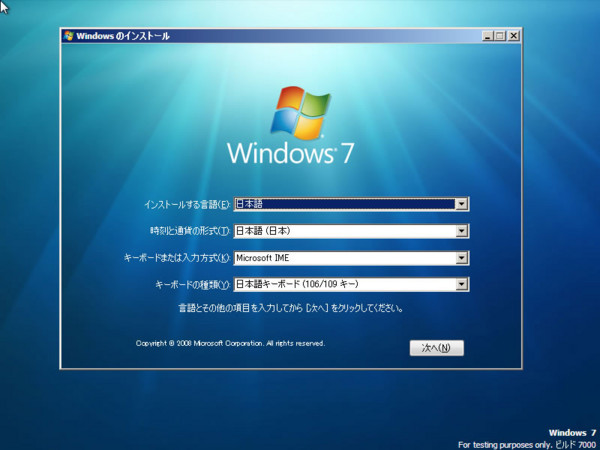
Task: Click the 次へ(N) button
Action: click(437, 348)
